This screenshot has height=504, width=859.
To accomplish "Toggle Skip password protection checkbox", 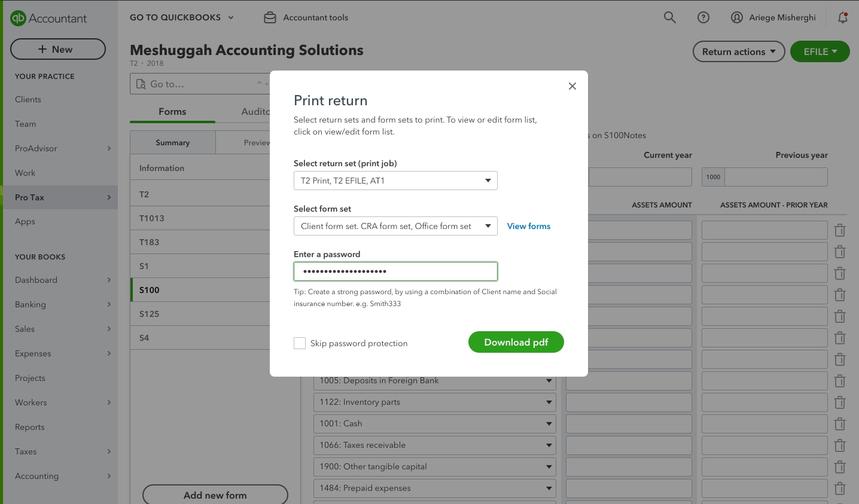I will pyautogui.click(x=300, y=343).
